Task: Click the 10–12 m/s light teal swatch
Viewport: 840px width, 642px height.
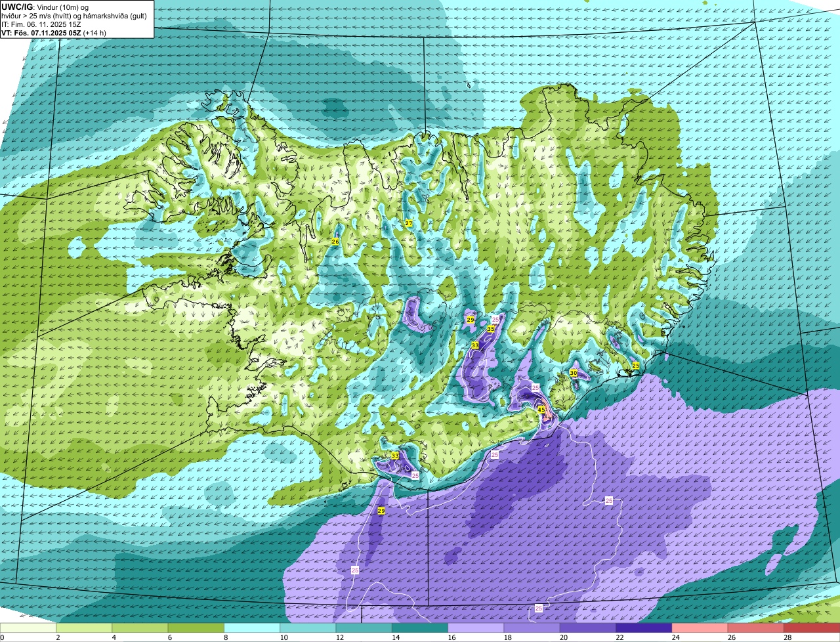Action: [308, 628]
